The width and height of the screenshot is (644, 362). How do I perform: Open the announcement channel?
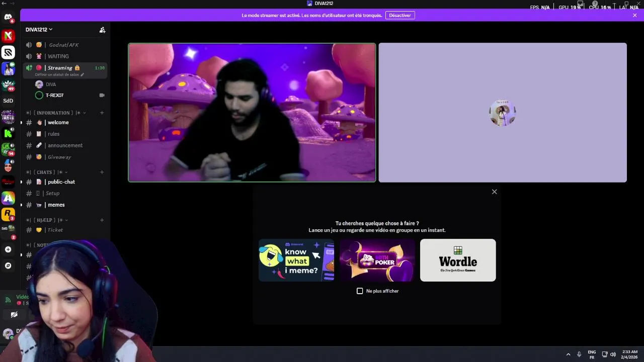[x=64, y=145]
